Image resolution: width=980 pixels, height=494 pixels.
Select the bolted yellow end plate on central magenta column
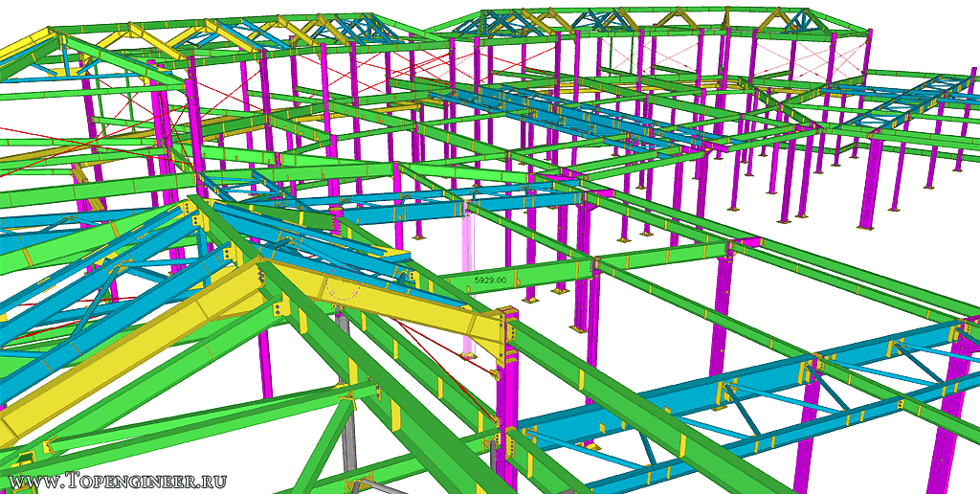tap(509, 334)
